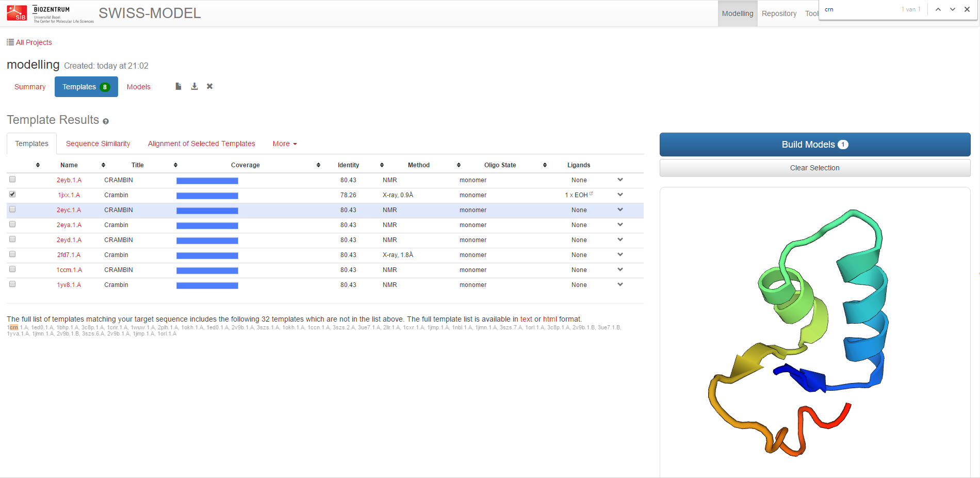Open template 1jxx.1.A link
This screenshot has height=478, width=980.
(69, 195)
